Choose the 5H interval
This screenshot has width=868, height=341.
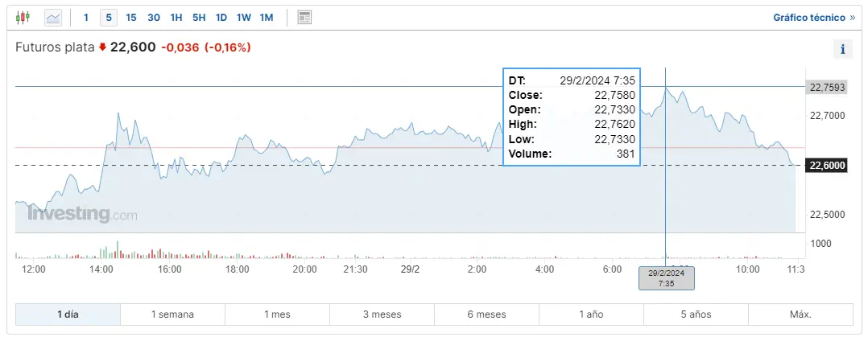point(199,17)
